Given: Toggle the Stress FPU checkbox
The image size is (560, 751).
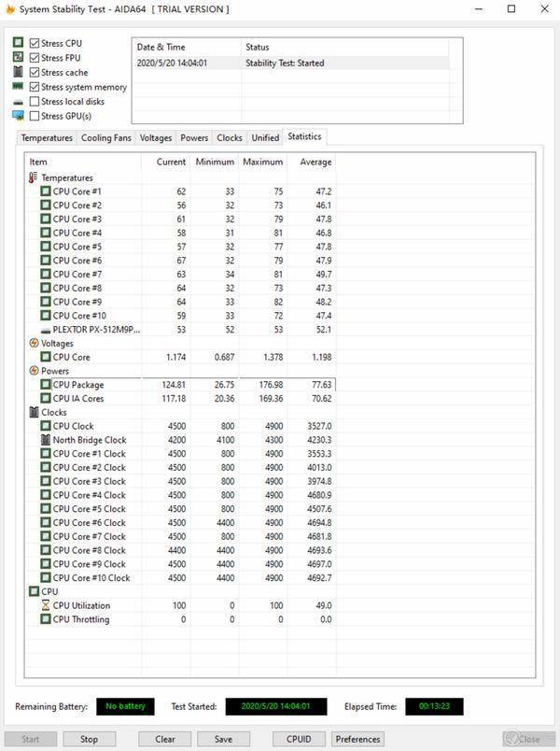Looking at the screenshot, I should coord(34,58).
